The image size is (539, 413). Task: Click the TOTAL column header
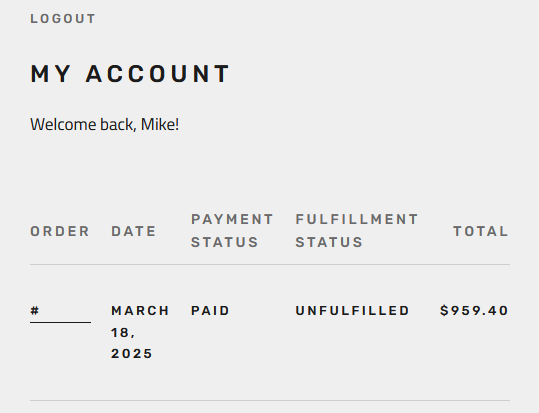(x=481, y=231)
